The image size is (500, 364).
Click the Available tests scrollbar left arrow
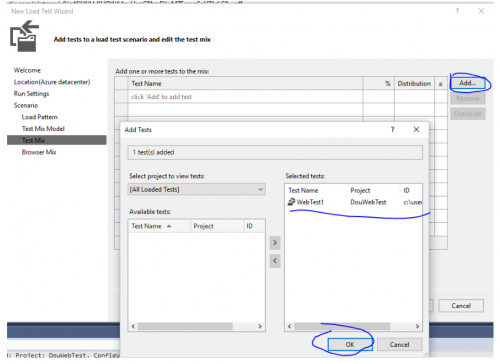(133, 326)
